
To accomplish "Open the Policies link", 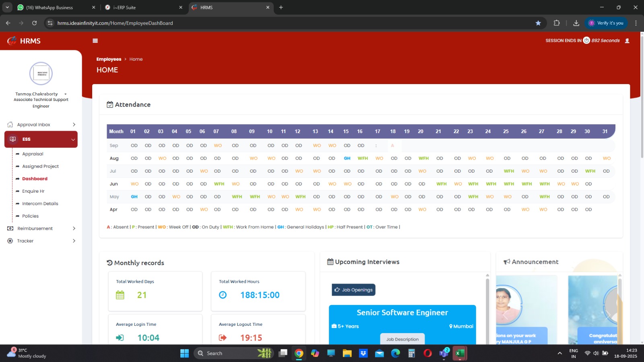I will coord(30,216).
